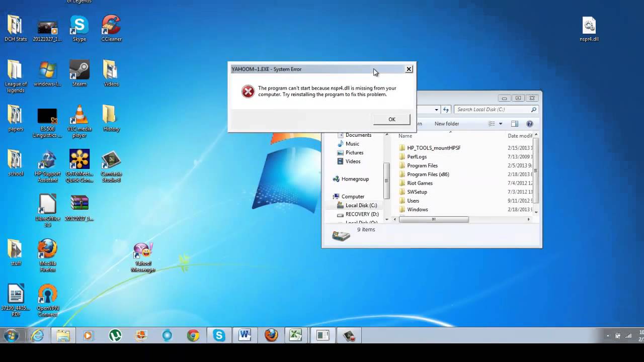644x362 pixels.
Task: Select Computer in navigation pane
Action: pos(353,197)
